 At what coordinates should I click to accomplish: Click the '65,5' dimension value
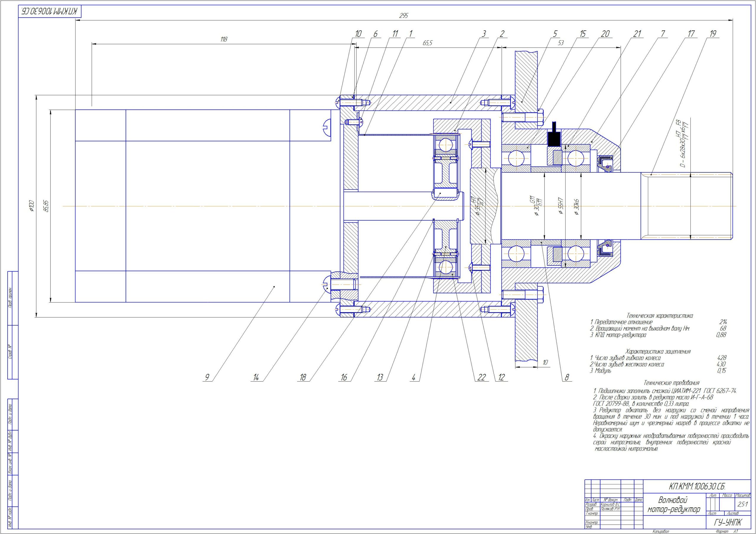[x=427, y=43]
